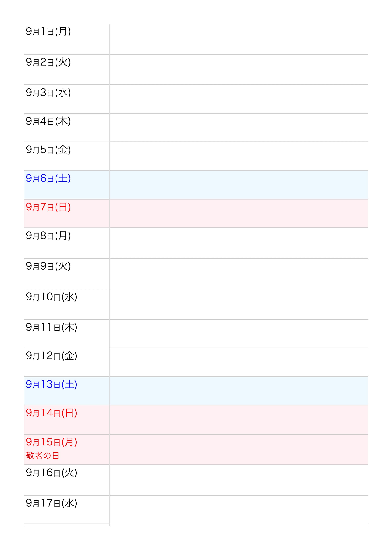392x554 pixels.
Task: Click the 9月10日(水) date label
Action: (51, 297)
